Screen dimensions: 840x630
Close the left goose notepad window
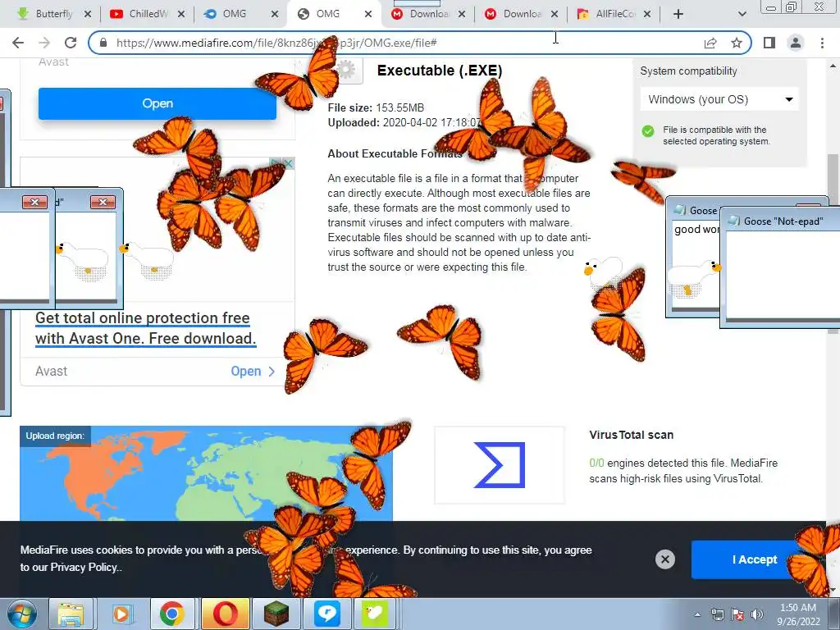(34, 202)
